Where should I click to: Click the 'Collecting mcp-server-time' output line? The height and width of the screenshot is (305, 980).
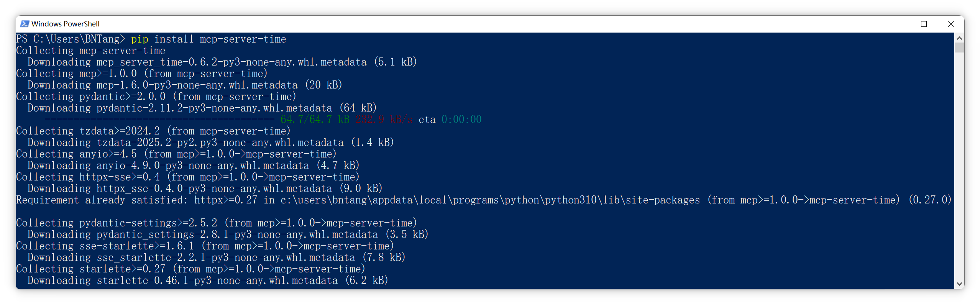click(91, 51)
